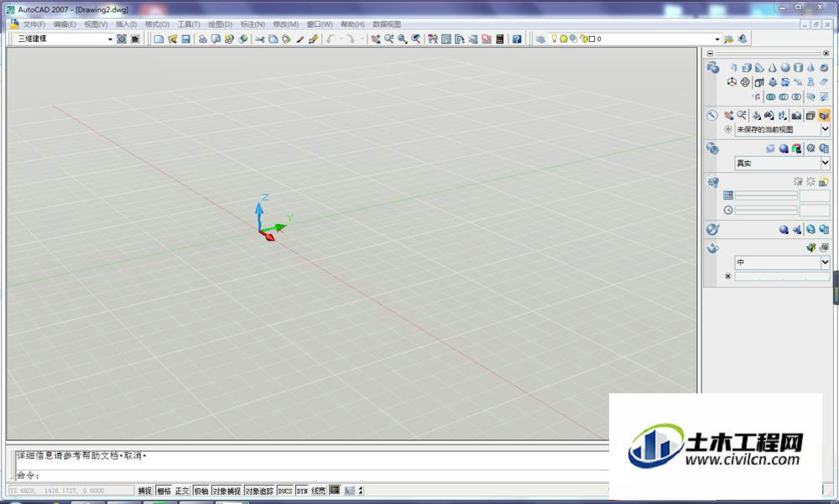839x504 pixels.
Task: Toggle 捕捉 (Snap) in status bar
Action: click(145, 491)
